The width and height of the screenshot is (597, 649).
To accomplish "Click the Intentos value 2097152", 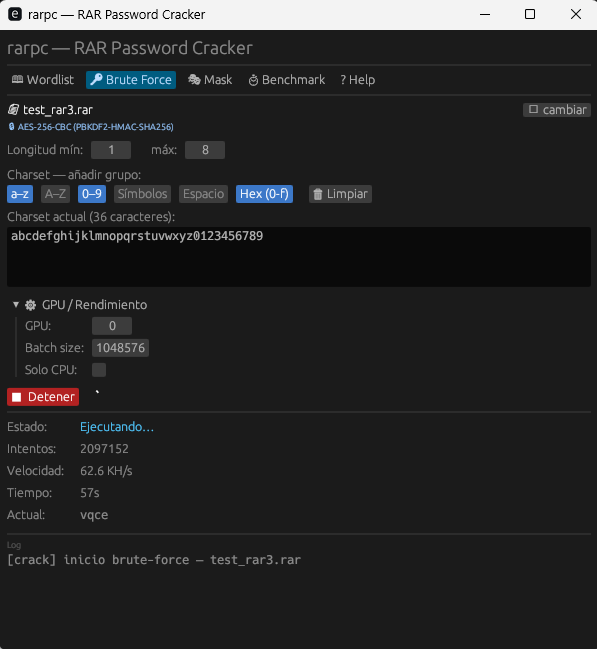I will (104, 449).
